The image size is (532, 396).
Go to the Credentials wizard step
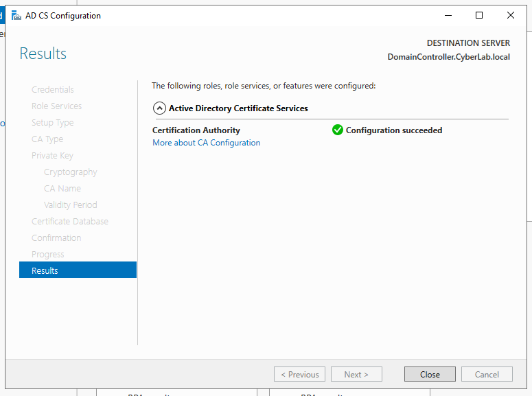(x=53, y=90)
